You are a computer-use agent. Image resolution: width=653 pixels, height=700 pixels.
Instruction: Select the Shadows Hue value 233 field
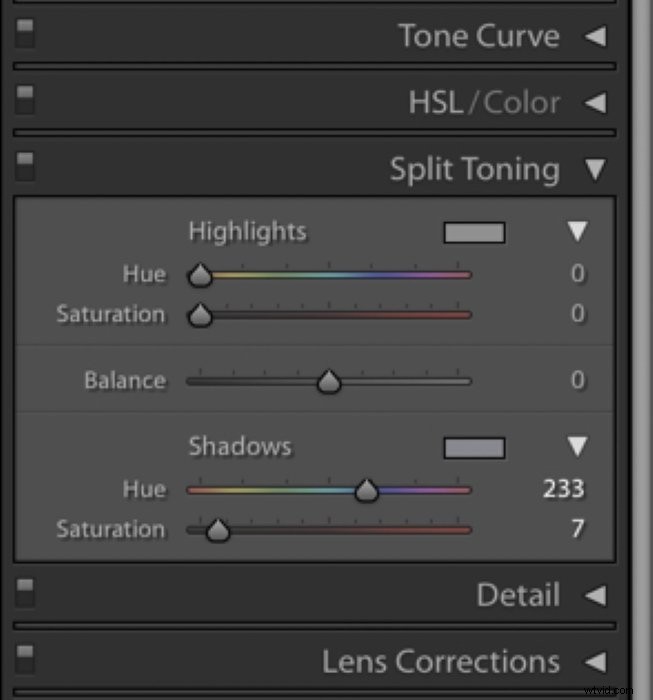click(x=563, y=489)
